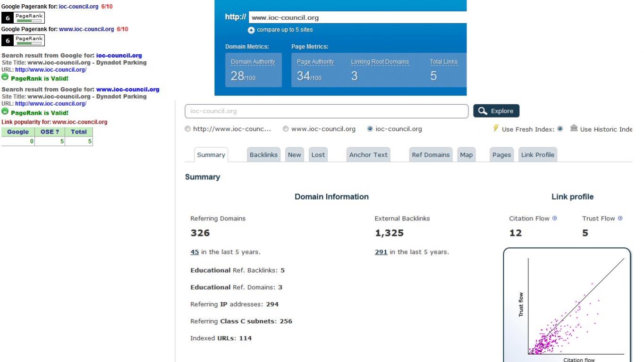Viewport: 644px width, 362px height.
Task: Select the www.ioc-council.org radio option
Action: click(286, 129)
